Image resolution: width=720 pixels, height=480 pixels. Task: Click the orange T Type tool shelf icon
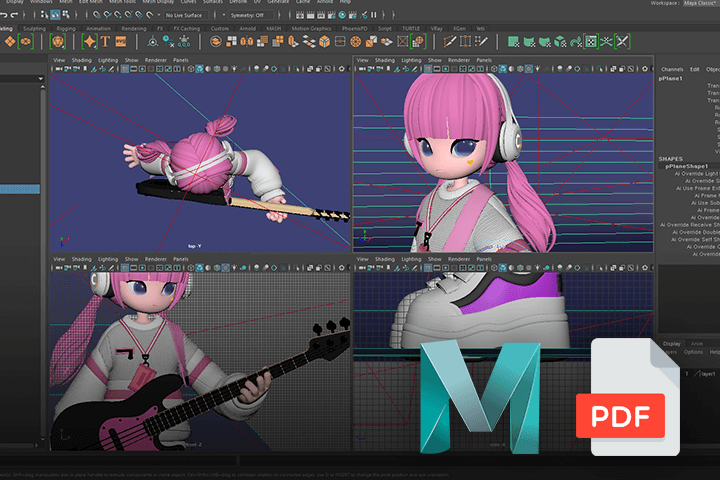(x=105, y=41)
